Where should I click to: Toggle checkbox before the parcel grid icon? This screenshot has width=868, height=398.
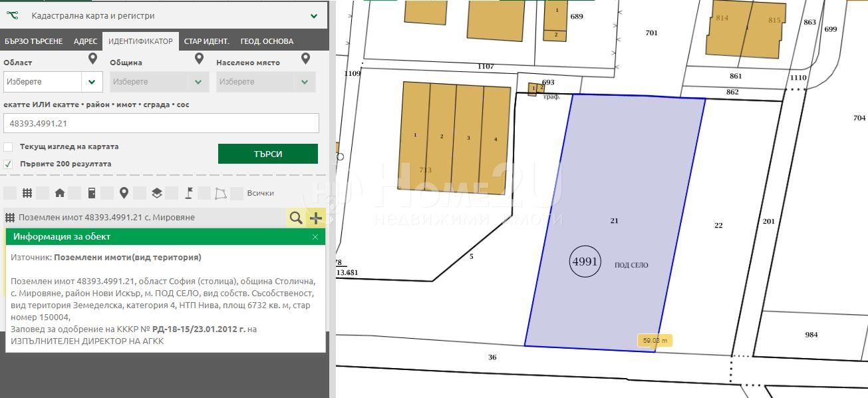click(10, 193)
